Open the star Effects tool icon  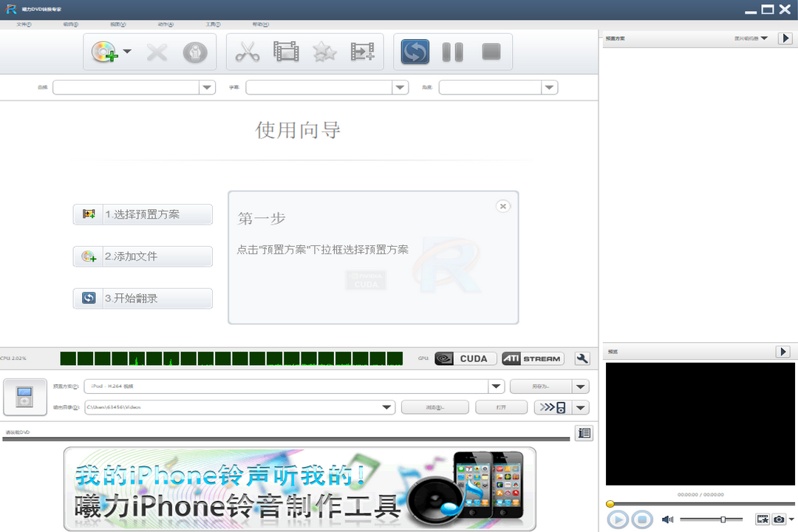[324, 52]
